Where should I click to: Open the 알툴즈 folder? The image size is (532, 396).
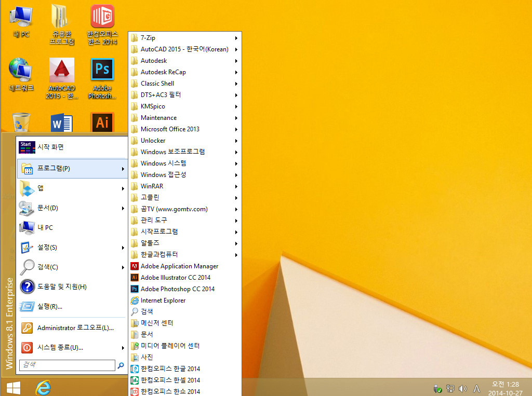click(185, 243)
